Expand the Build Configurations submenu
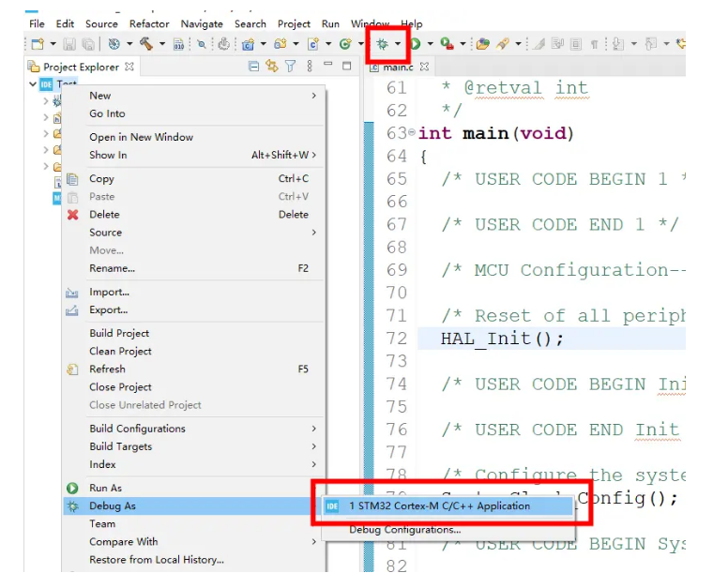 [x=314, y=429]
